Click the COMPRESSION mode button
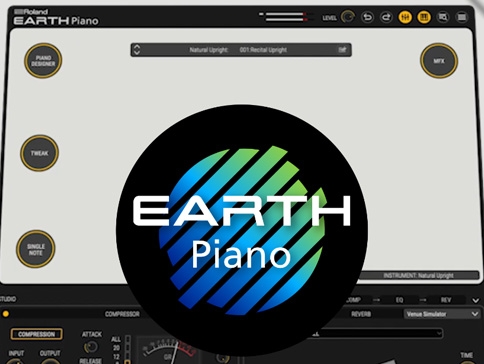 point(37,334)
